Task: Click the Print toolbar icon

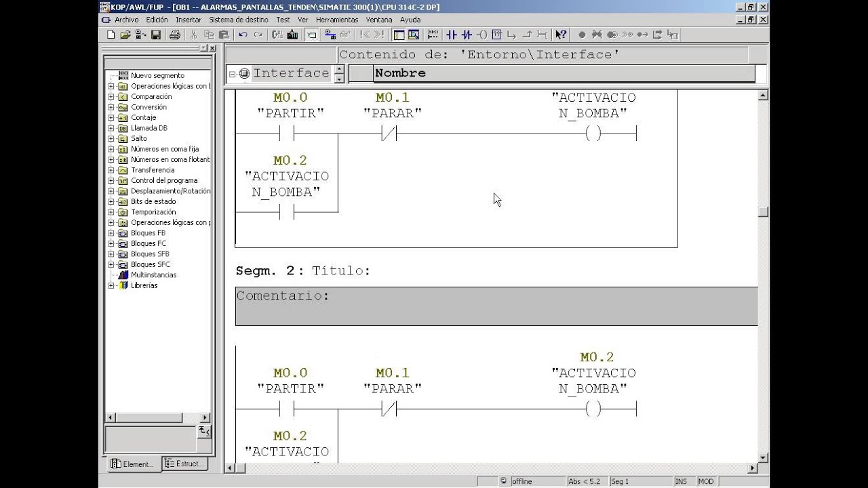Action: point(174,35)
